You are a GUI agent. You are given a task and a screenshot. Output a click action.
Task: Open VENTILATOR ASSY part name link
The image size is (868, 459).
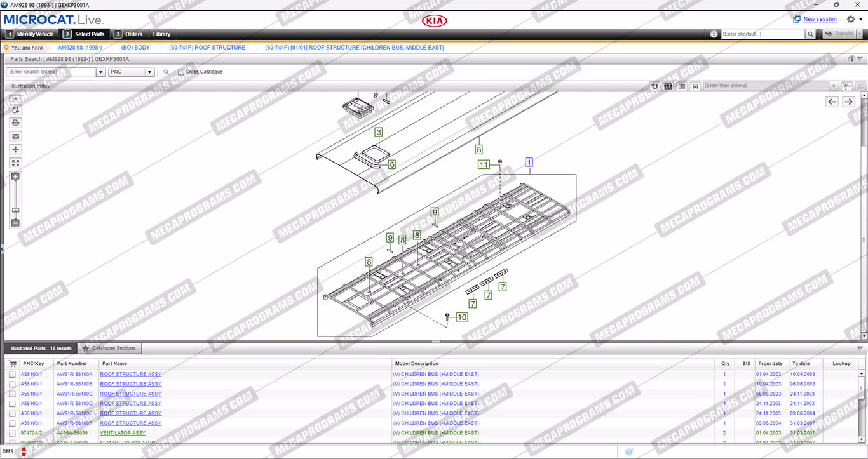[123, 433]
